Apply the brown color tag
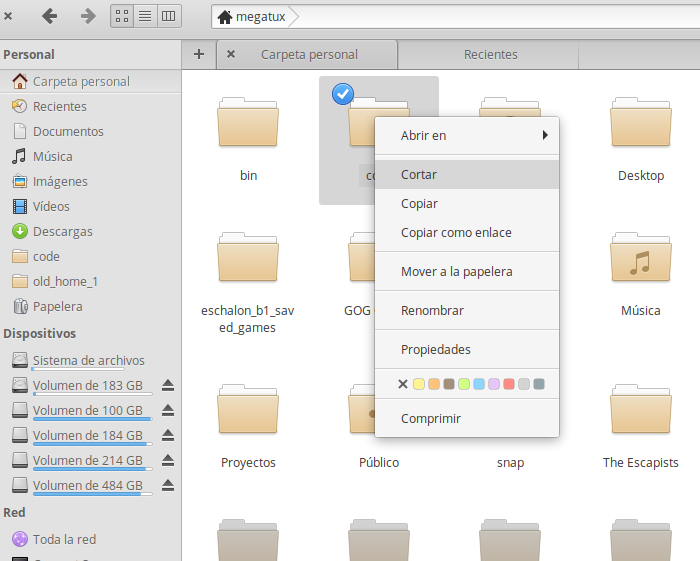Image resolution: width=700 pixels, height=561 pixels. [449, 384]
